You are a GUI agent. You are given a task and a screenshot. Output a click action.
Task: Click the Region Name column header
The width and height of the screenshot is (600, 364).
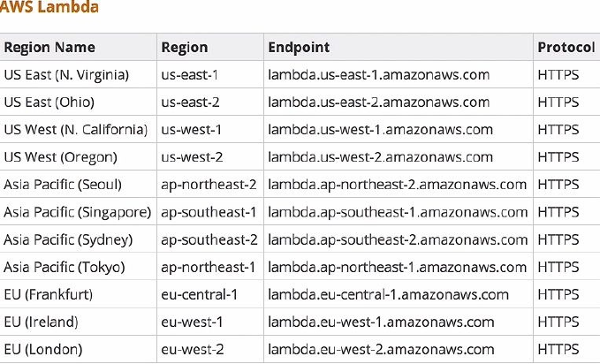[x=49, y=48]
